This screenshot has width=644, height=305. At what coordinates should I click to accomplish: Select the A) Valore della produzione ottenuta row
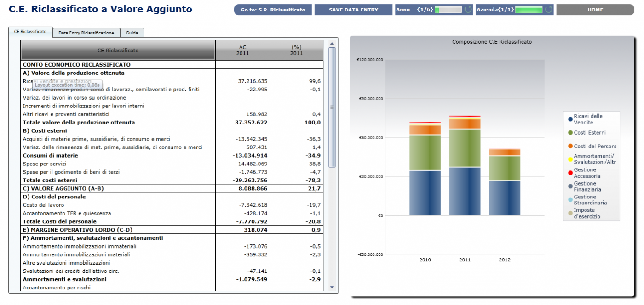pyautogui.click(x=172, y=73)
